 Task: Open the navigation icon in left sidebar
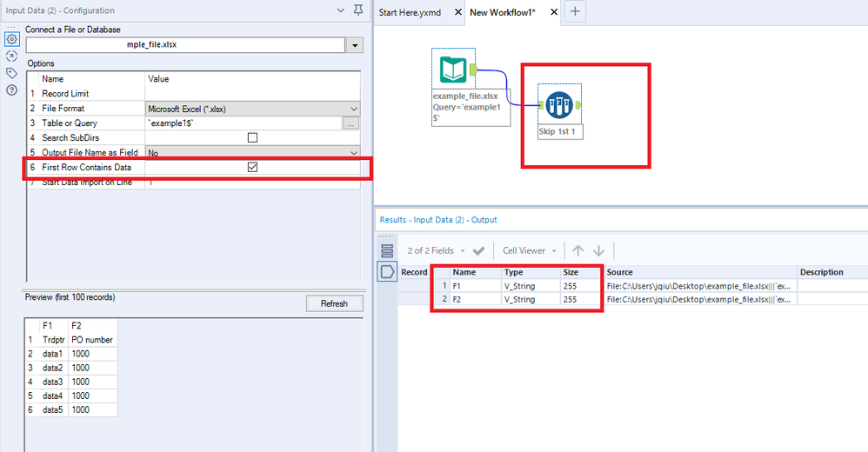click(x=11, y=56)
